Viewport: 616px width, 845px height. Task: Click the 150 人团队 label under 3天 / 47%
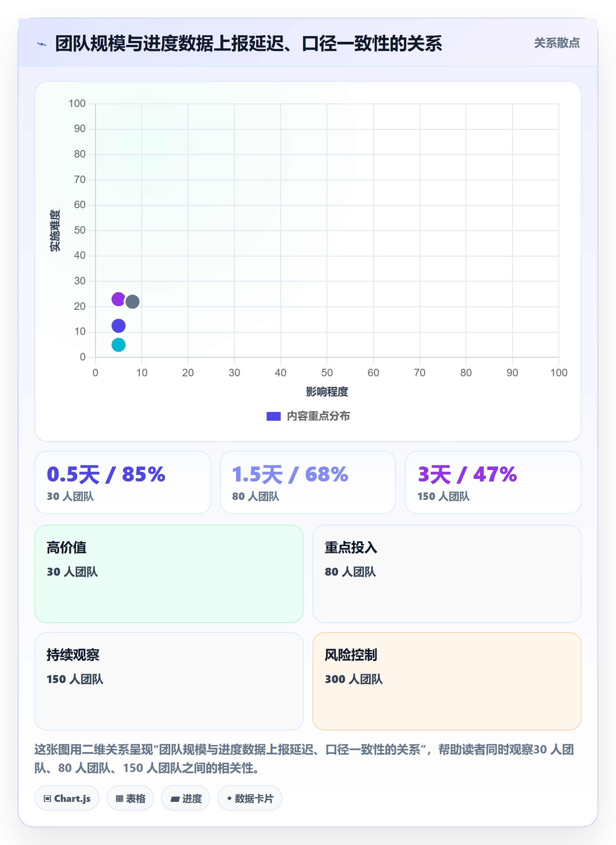[444, 496]
